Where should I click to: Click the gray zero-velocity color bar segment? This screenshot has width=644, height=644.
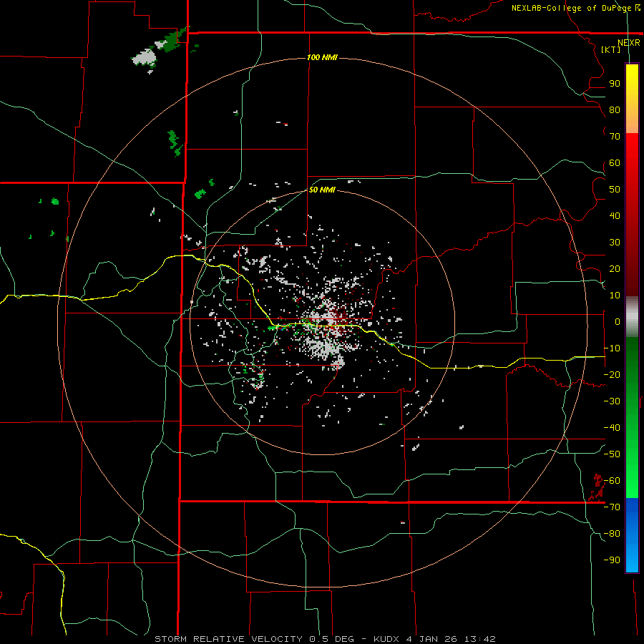[x=632, y=316]
